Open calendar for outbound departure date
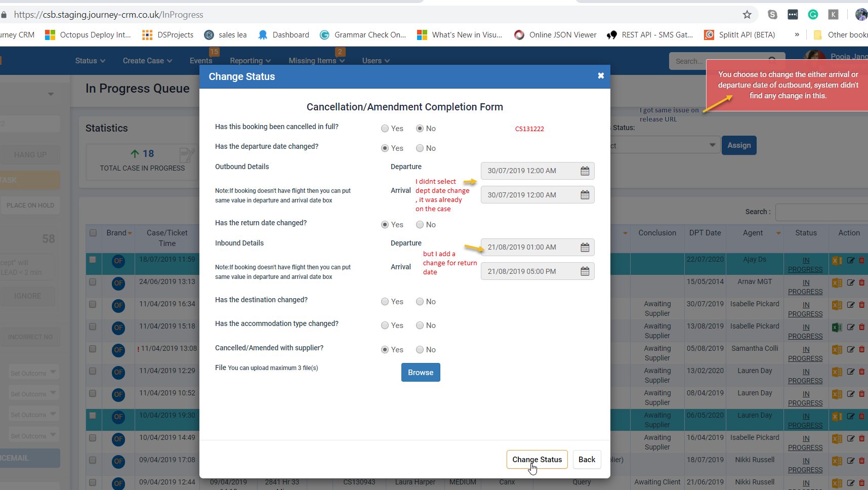The height and width of the screenshot is (490, 868). (x=585, y=171)
